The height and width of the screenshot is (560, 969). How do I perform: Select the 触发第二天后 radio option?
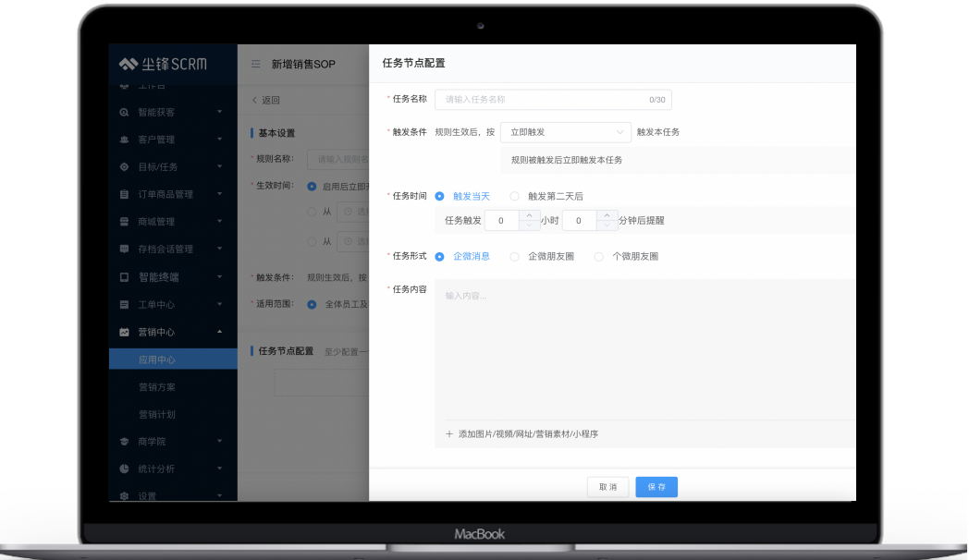point(514,196)
